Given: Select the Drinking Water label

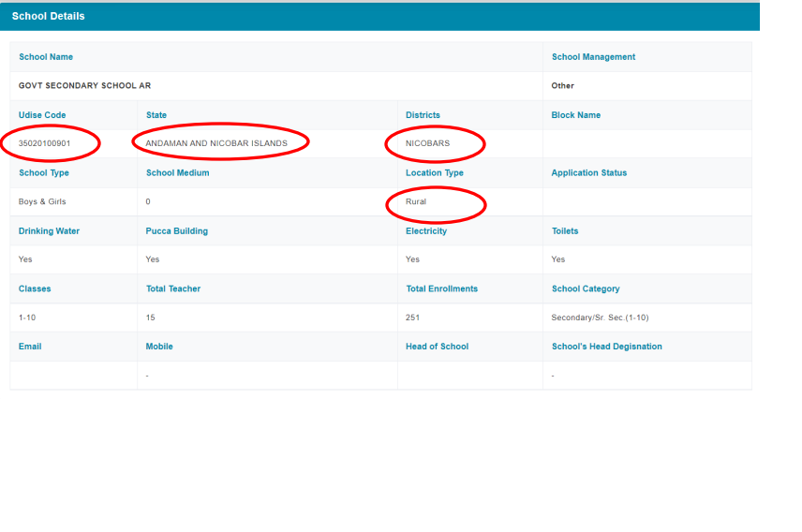Looking at the screenshot, I should coord(49,231).
